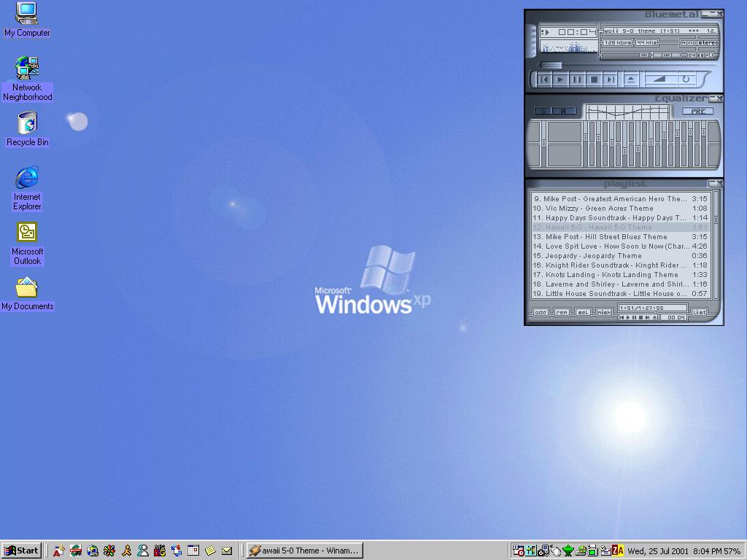Open the playlist 'rem' remove button
The image size is (747, 560).
point(562,312)
